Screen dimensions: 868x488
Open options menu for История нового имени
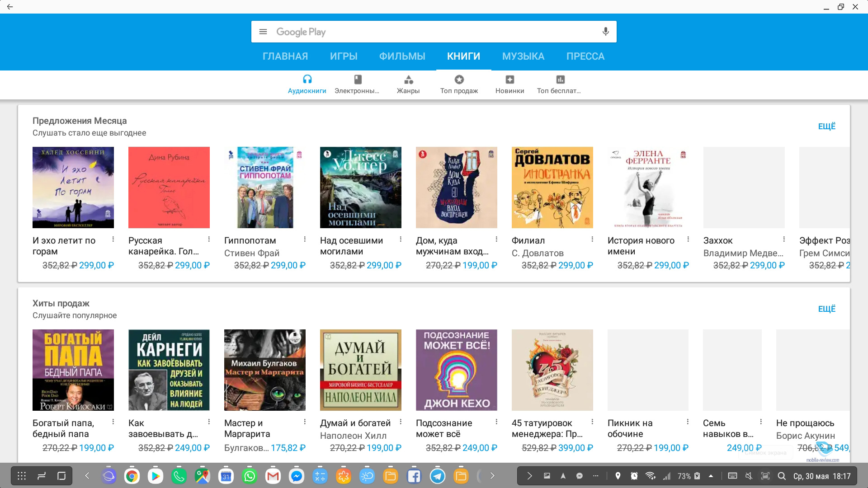tap(688, 239)
